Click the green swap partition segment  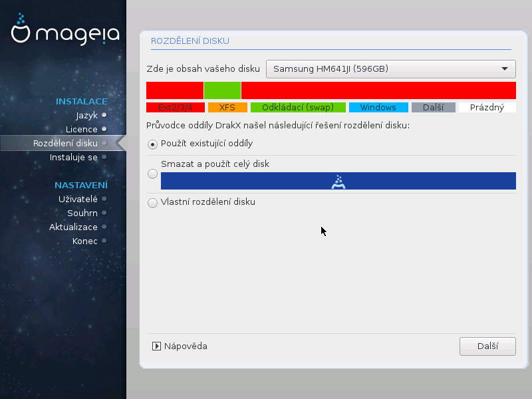pos(222,90)
